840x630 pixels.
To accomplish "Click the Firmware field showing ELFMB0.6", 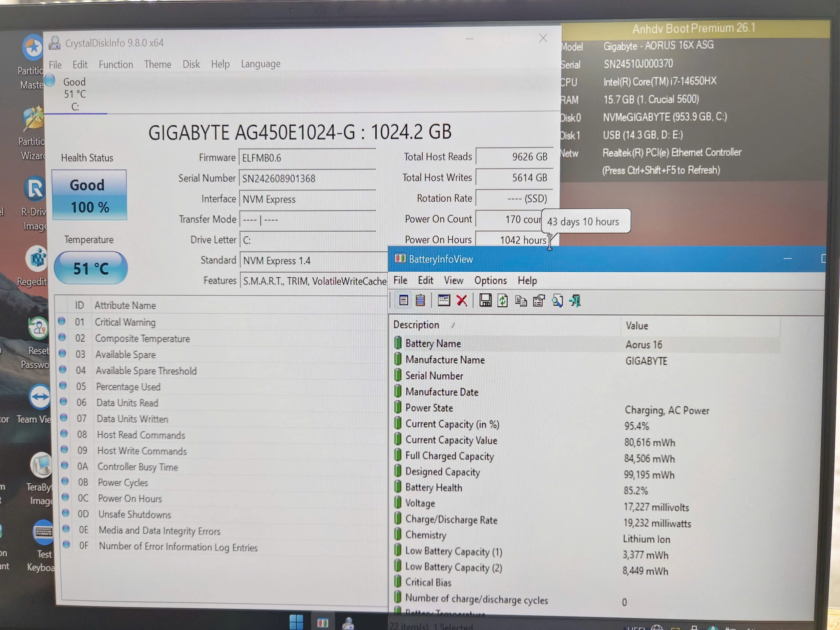I will pos(307,157).
